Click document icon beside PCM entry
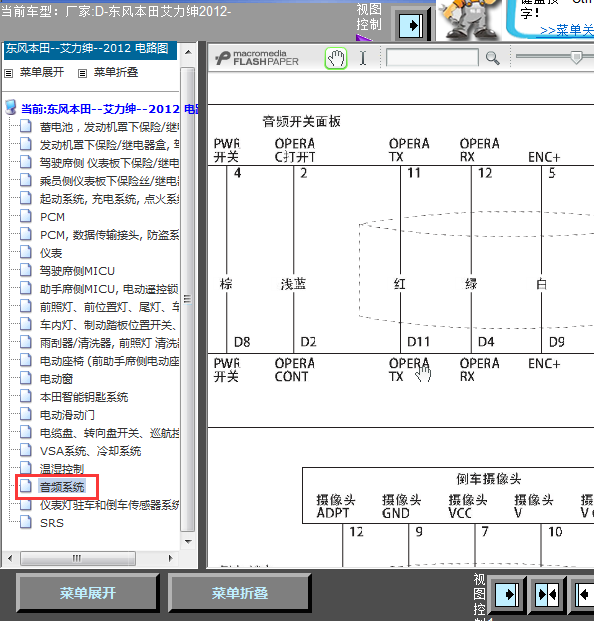The width and height of the screenshot is (594, 622). click(26, 216)
